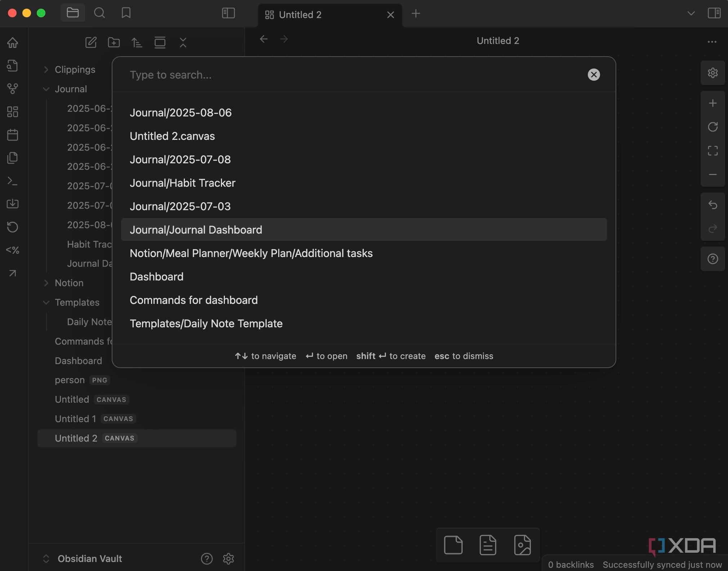Open canvas settings gear icon
This screenshot has height=571, width=728.
click(x=713, y=73)
